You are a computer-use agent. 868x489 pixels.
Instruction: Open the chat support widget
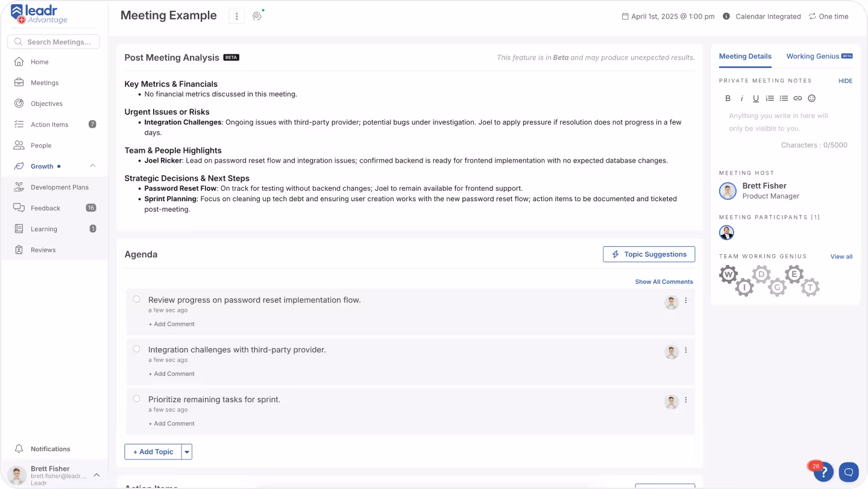coord(849,472)
